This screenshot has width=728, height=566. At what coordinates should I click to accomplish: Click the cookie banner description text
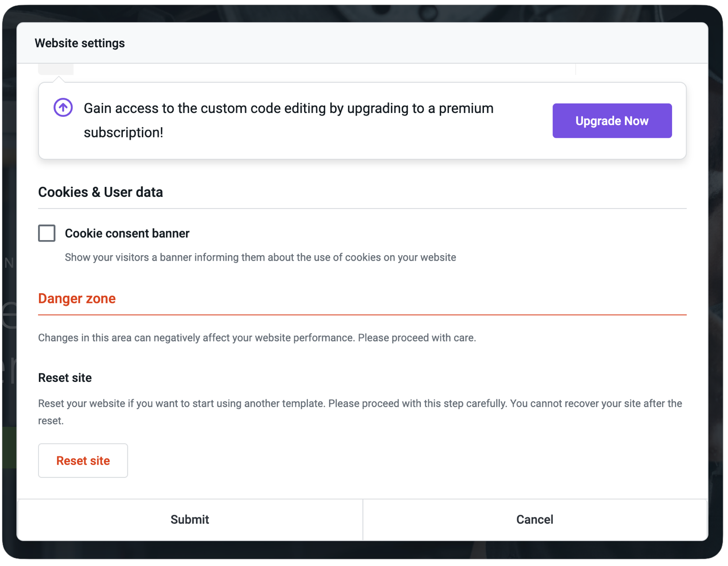tap(261, 257)
